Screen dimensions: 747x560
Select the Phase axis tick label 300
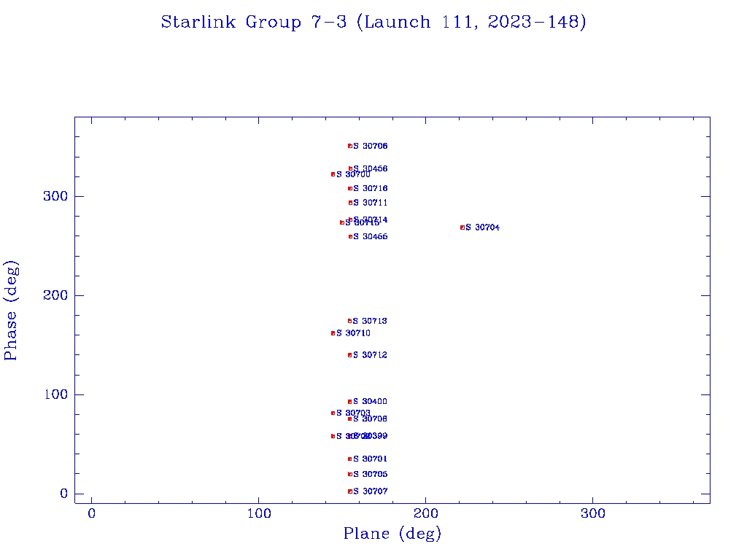coord(55,196)
